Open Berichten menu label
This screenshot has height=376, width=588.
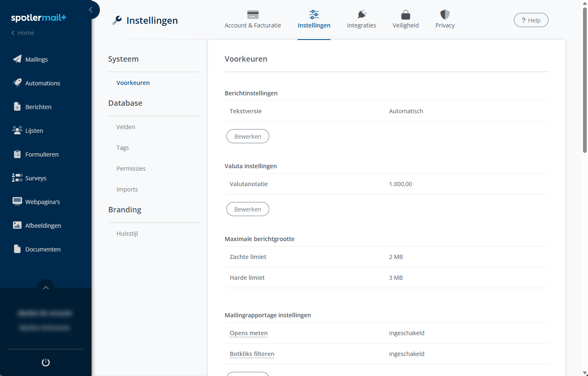point(38,107)
